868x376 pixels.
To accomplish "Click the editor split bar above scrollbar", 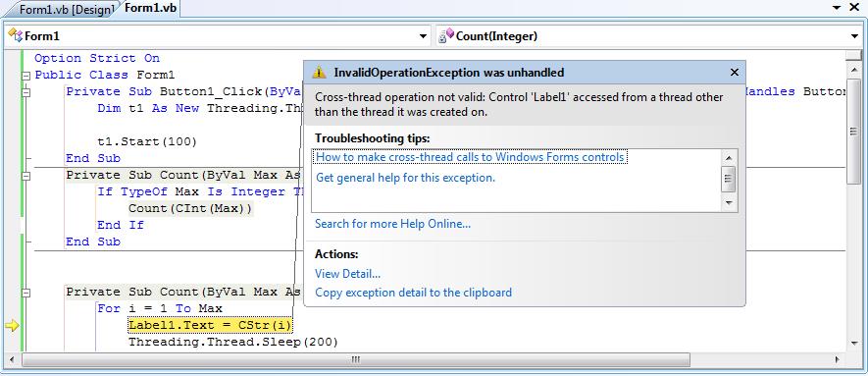I will click(x=854, y=54).
